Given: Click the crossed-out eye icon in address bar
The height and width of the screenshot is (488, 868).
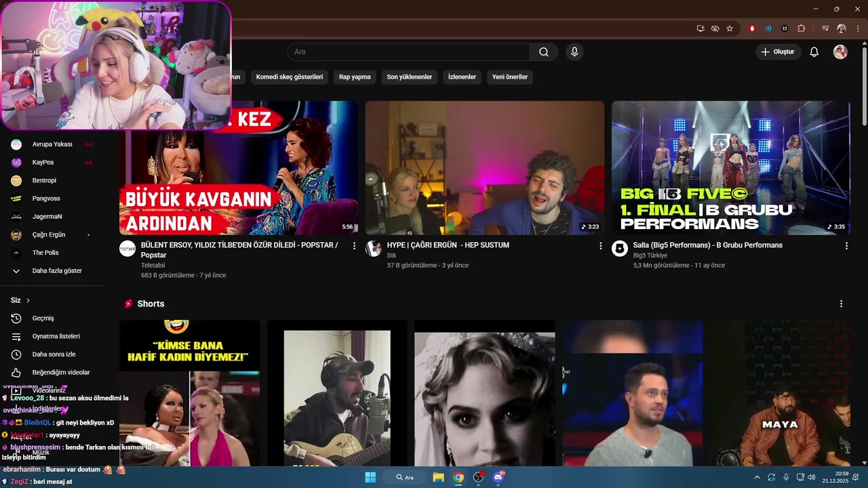Looking at the screenshot, I should pyautogui.click(x=715, y=28).
